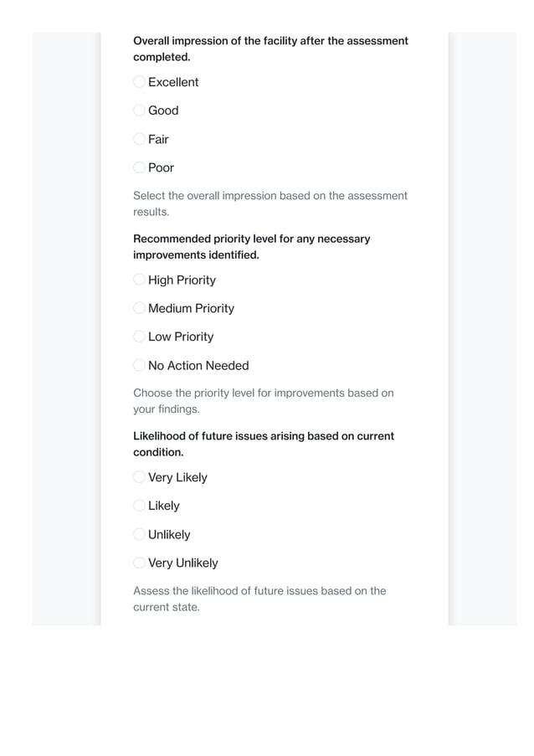Choose Very Likely for future issues
534x756 pixels.
coord(140,477)
